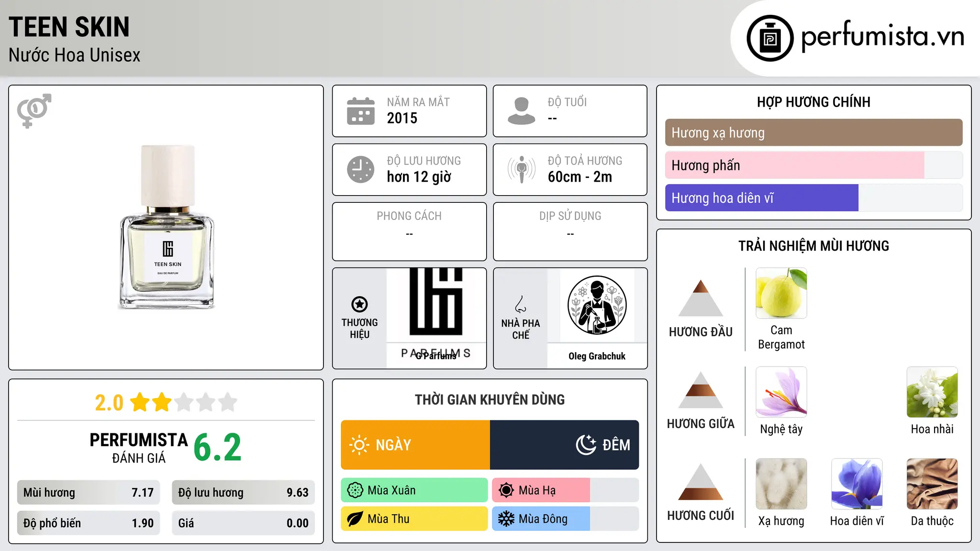This screenshot has height=551, width=980.
Task: Click the moon icon in the Đêm bar
Action: pos(586,445)
